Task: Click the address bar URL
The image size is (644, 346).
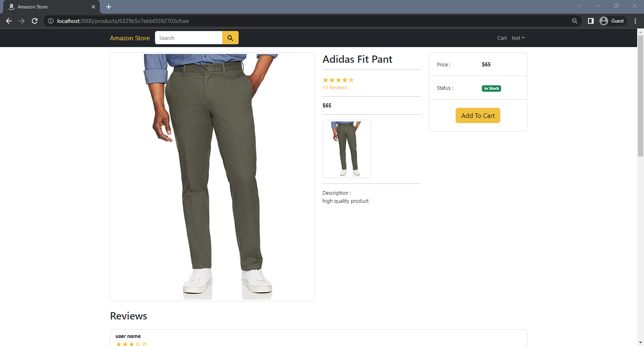Action: coord(123,21)
